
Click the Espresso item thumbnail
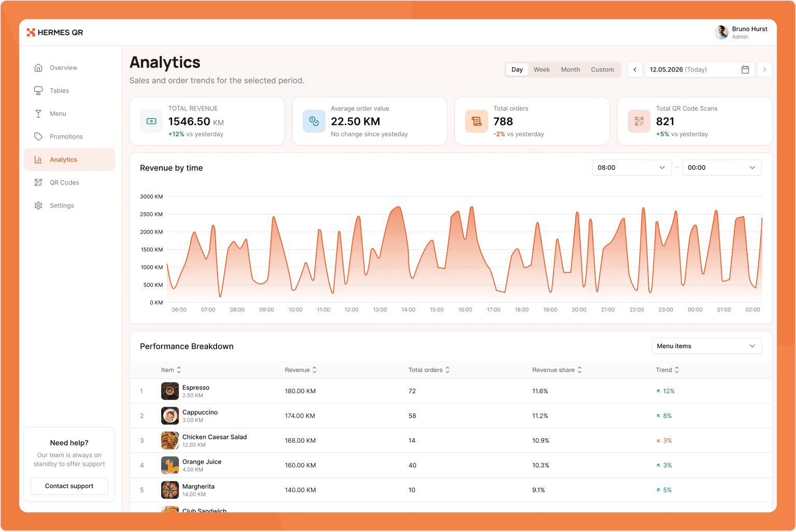tap(170, 391)
